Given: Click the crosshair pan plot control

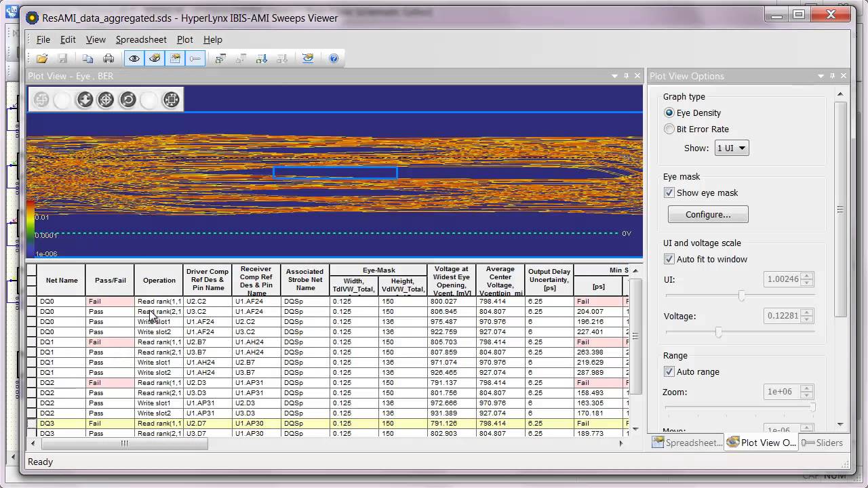Looking at the screenshot, I should (x=106, y=100).
